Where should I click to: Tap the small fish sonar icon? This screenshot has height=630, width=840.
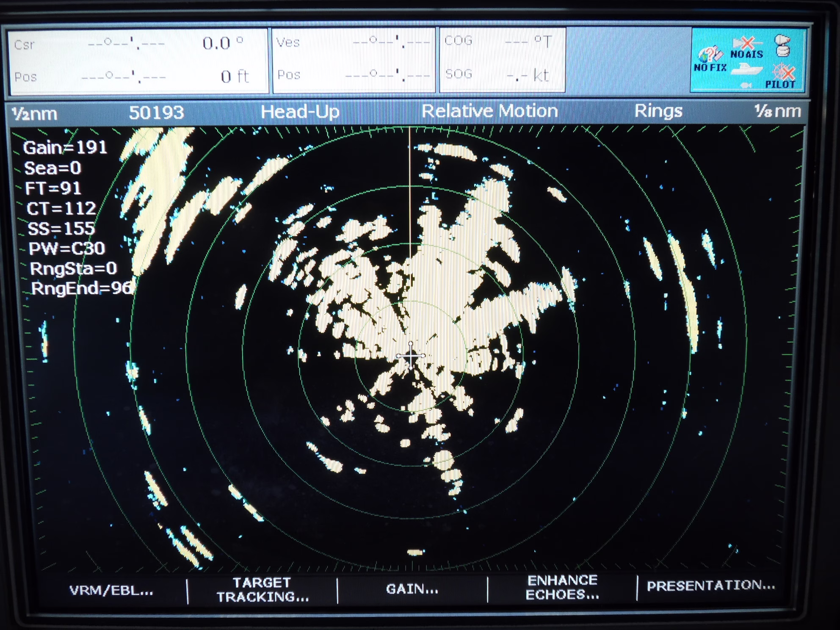click(746, 85)
